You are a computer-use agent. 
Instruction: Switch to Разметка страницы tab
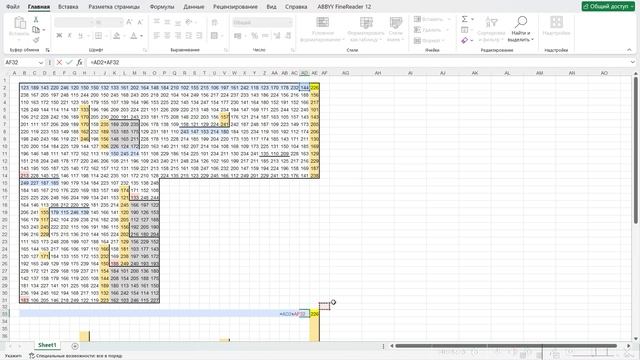tap(114, 7)
